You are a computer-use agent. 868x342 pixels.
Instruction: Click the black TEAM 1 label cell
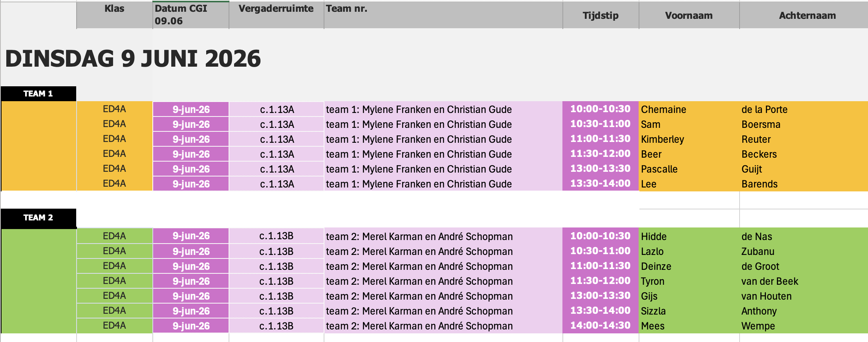coord(38,93)
